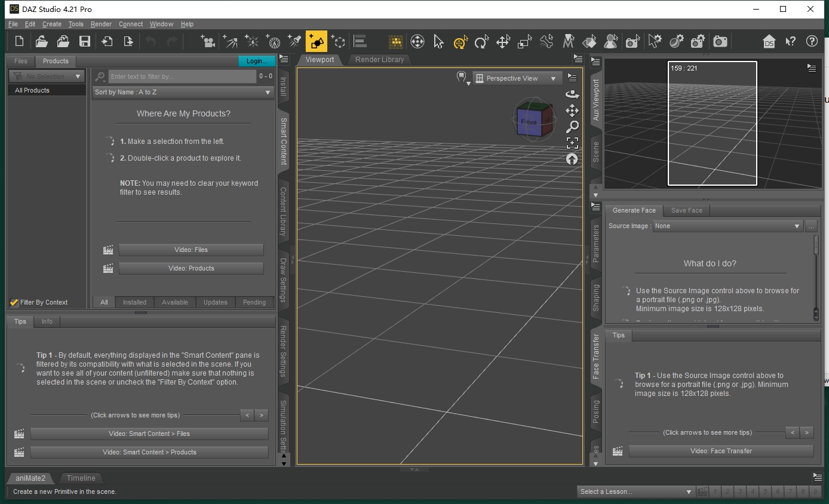The image size is (829, 504).
Task: Open the Select a Lesson dropdown
Action: point(635,491)
